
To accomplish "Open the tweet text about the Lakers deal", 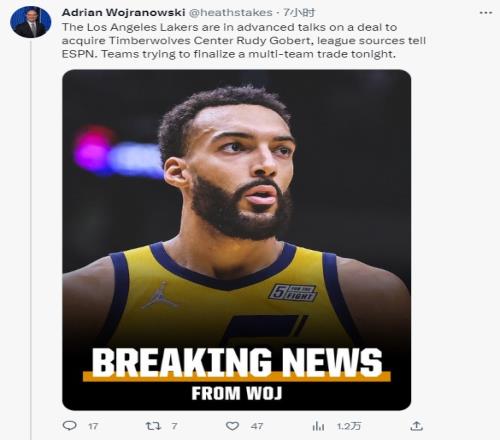I will [x=244, y=40].
